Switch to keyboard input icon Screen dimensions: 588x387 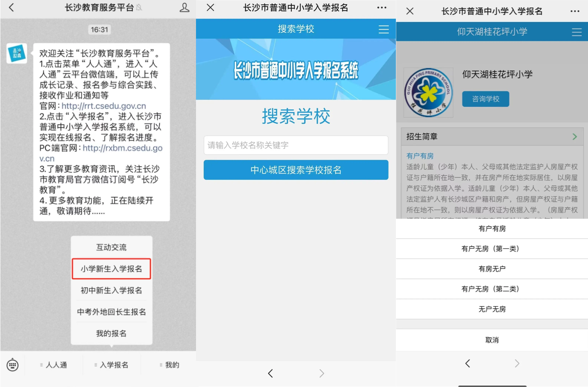(x=12, y=365)
